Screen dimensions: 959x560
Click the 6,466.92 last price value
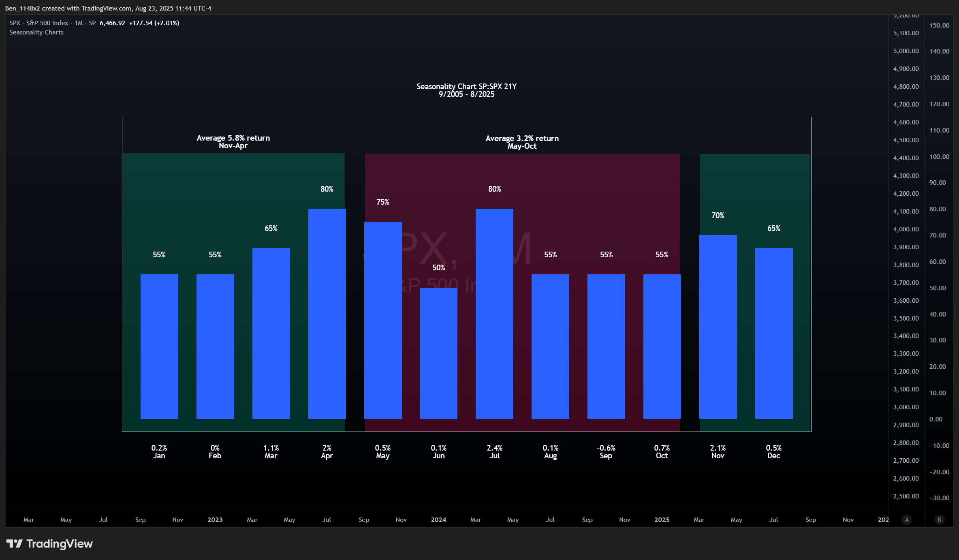112,23
